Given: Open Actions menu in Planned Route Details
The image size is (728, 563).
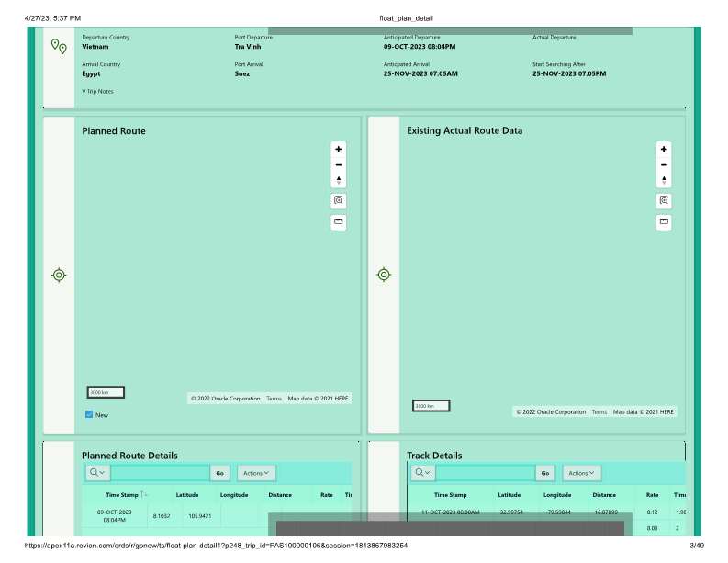Looking at the screenshot, I should click(256, 473).
